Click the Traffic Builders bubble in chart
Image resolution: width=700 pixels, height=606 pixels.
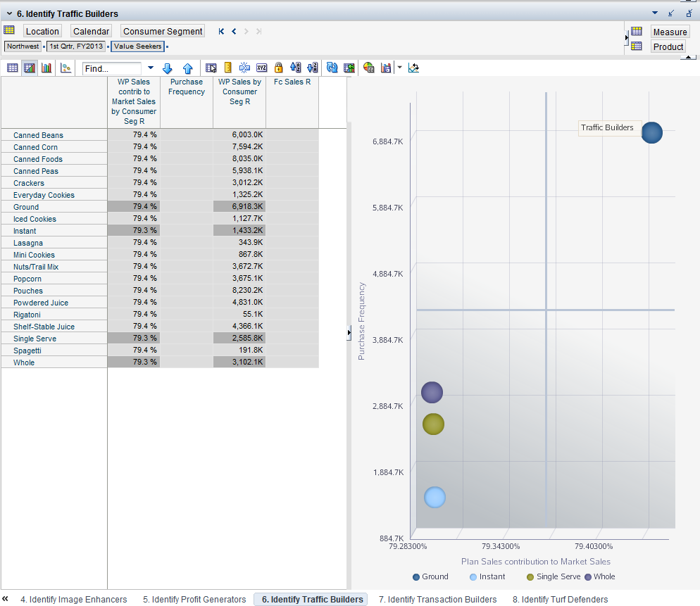[x=651, y=132]
